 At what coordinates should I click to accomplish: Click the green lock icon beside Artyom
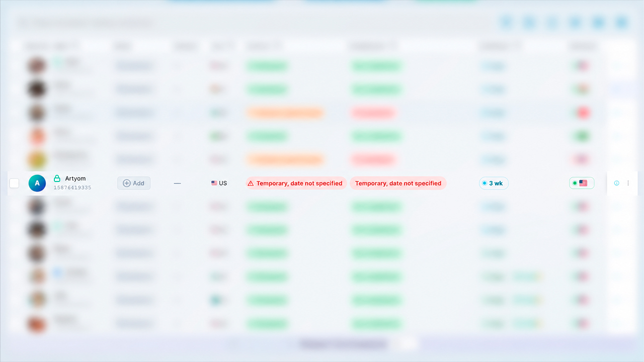pos(57,178)
